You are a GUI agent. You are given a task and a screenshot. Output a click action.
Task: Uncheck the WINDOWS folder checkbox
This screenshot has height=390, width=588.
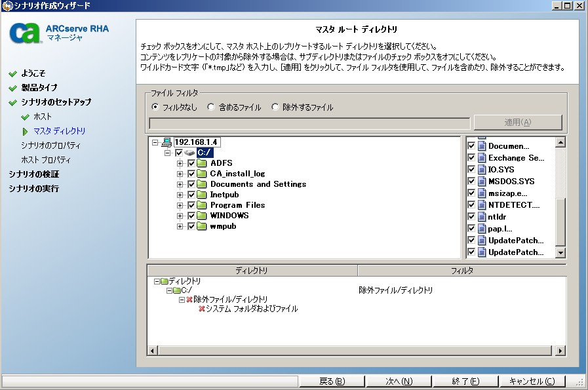191,216
